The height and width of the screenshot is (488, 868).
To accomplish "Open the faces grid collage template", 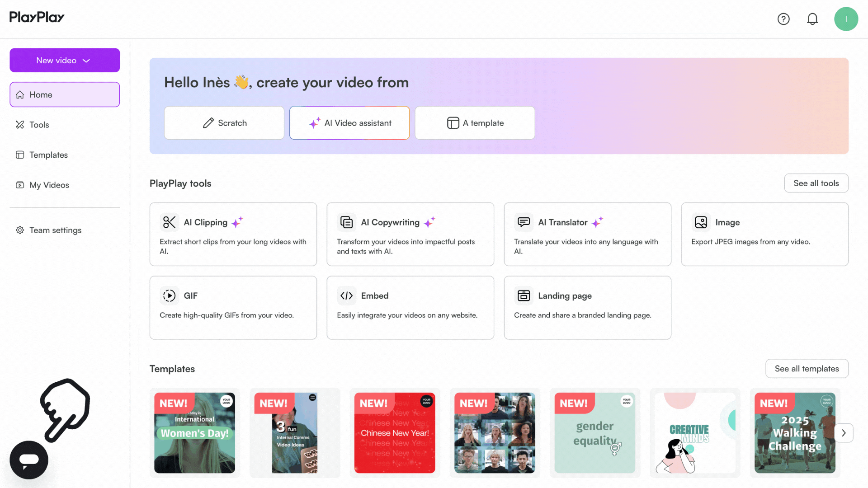I will click(495, 433).
